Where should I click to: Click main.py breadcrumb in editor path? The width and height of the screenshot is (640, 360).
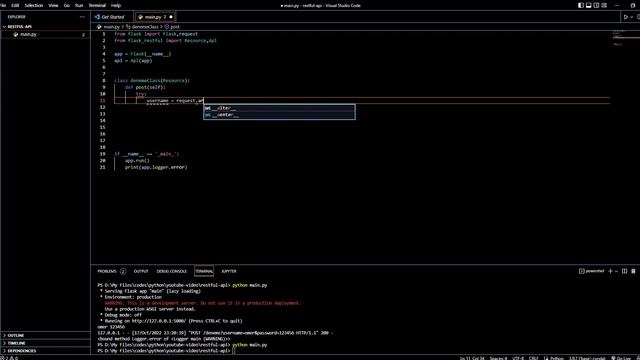(108, 27)
